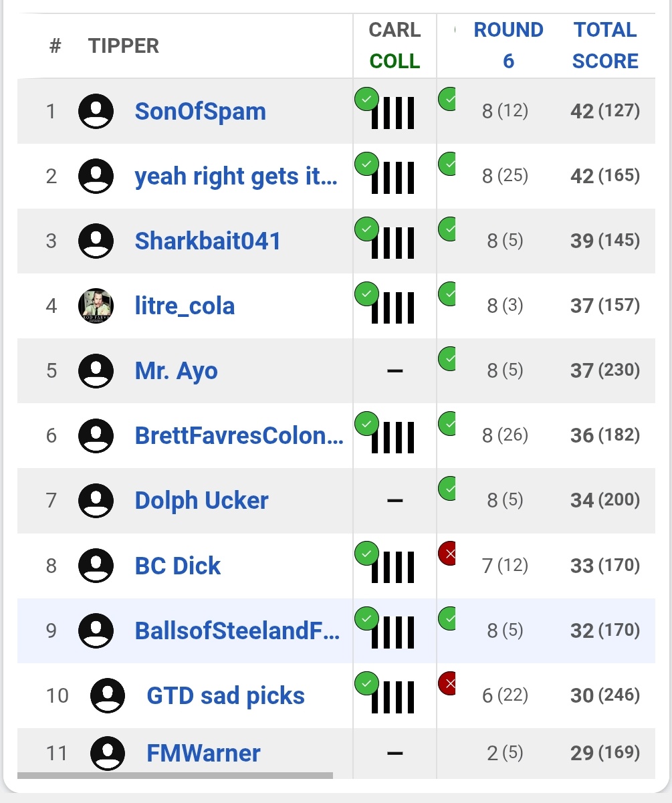Screen dimensions: 672x803
Task: Open litre_cola's profile photo
Action: [96, 306]
